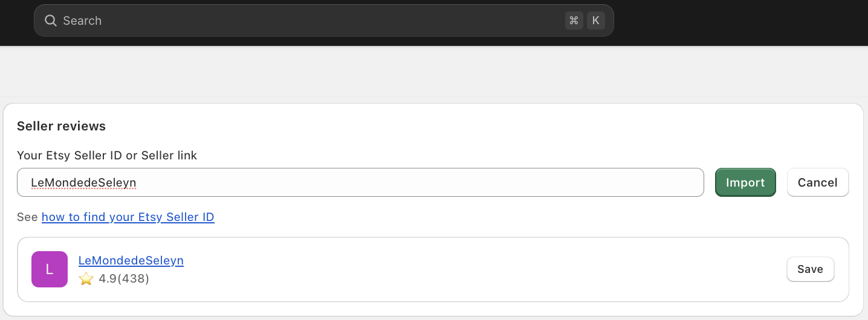Click the K shortcut key badge

[595, 21]
